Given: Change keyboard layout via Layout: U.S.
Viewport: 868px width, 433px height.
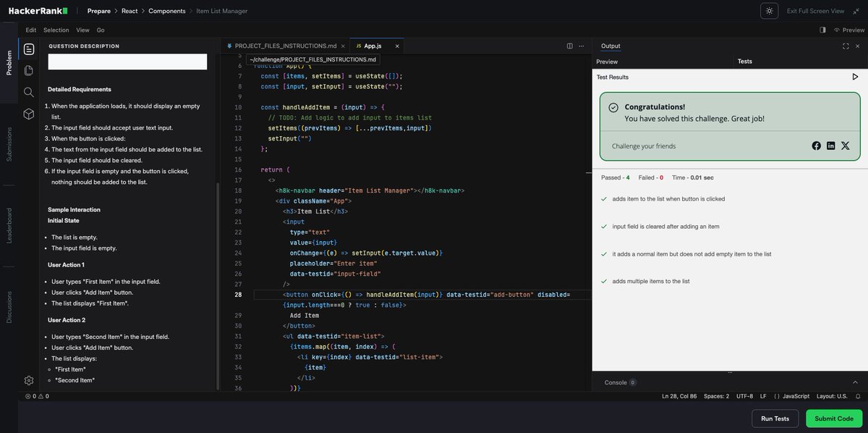Looking at the screenshot, I should click(832, 396).
